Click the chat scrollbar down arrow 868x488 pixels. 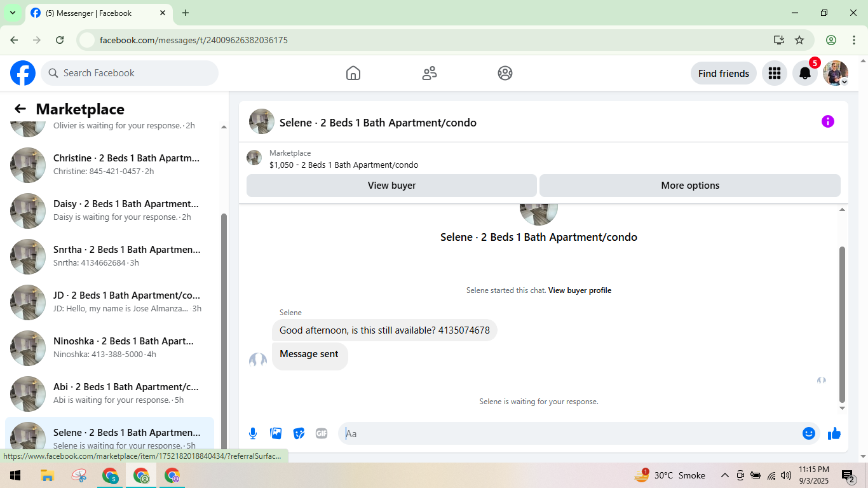pos(843,409)
